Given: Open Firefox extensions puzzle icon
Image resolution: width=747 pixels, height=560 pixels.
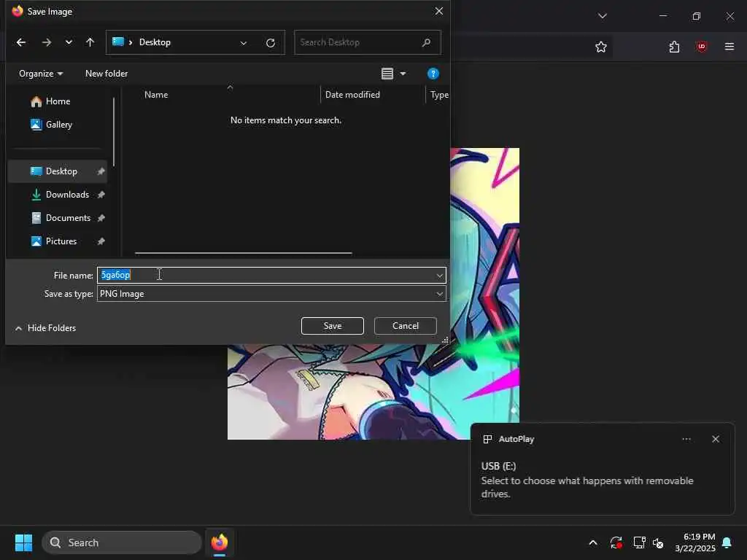Looking at the screenshot, I should click(x=674, y=47).
